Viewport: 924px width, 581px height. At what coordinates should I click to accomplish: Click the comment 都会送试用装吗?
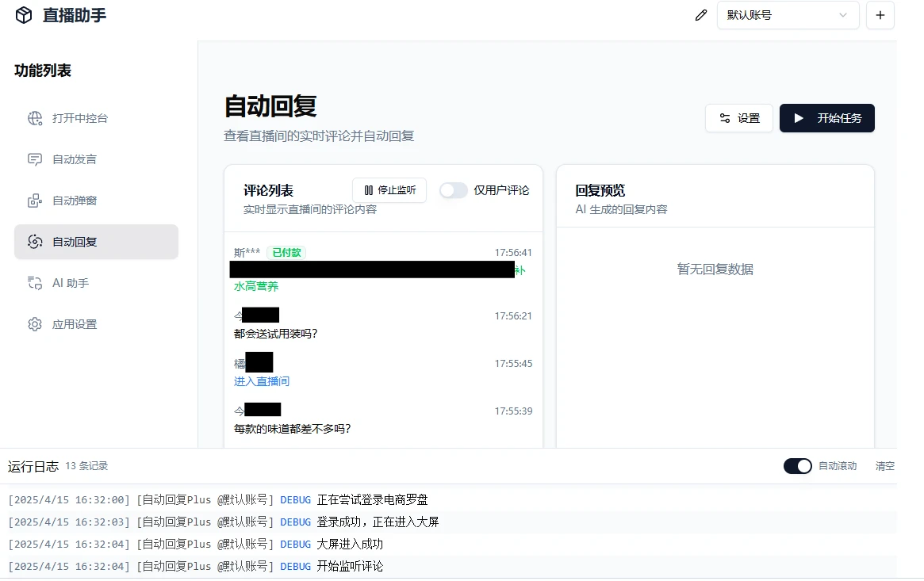pos(276,334)
